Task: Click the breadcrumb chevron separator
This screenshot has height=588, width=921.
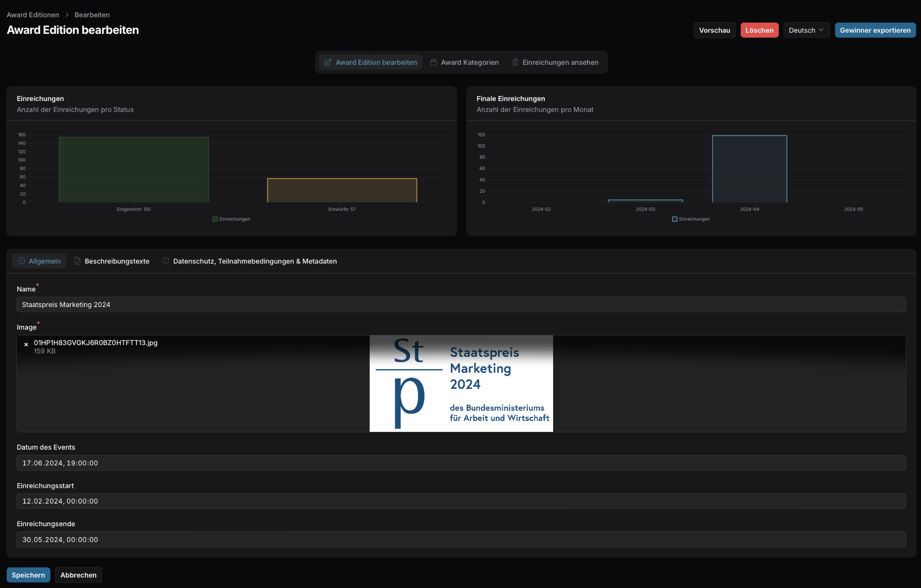Action: [67, 15]
